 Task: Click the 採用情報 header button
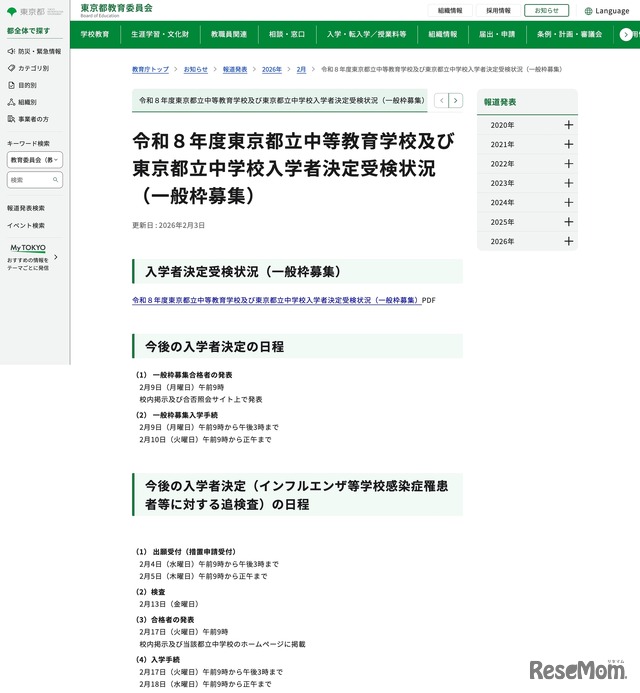pos(498,11)
